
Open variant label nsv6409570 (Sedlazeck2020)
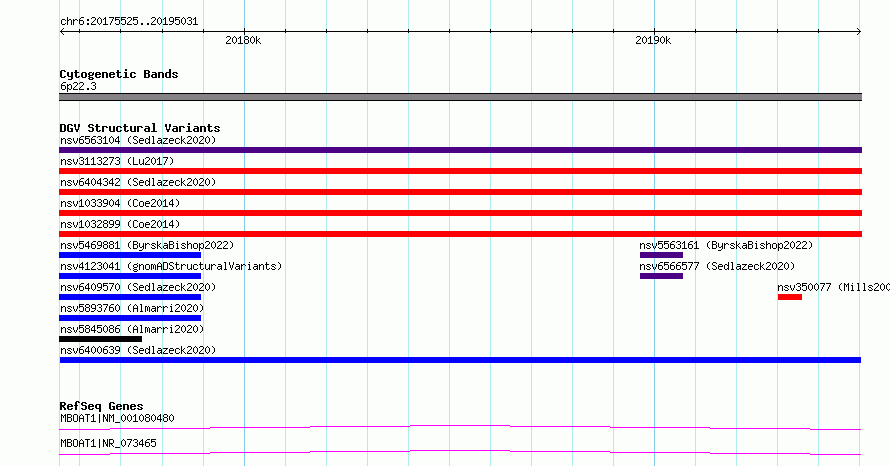[x=138, y=287]
